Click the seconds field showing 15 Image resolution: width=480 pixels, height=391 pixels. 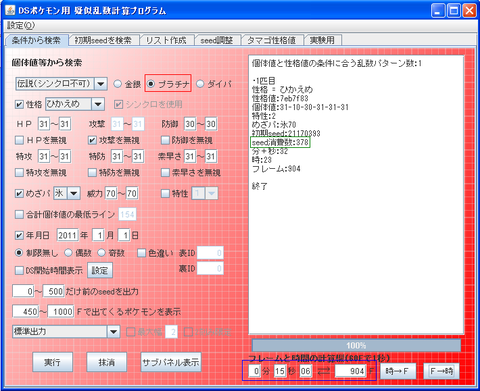coord(280,371)
